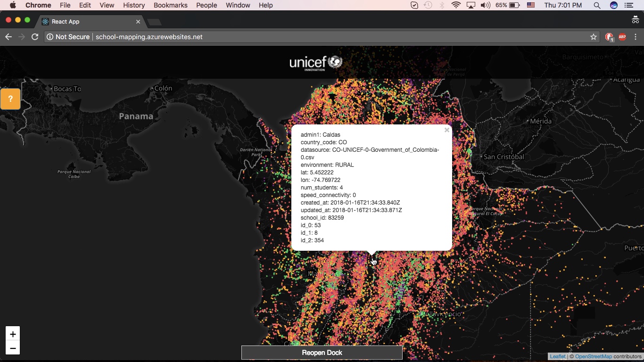Zoom out using the map's minus control
The width and height of the screenshot is (644, 362).
(x=12, y=348)
